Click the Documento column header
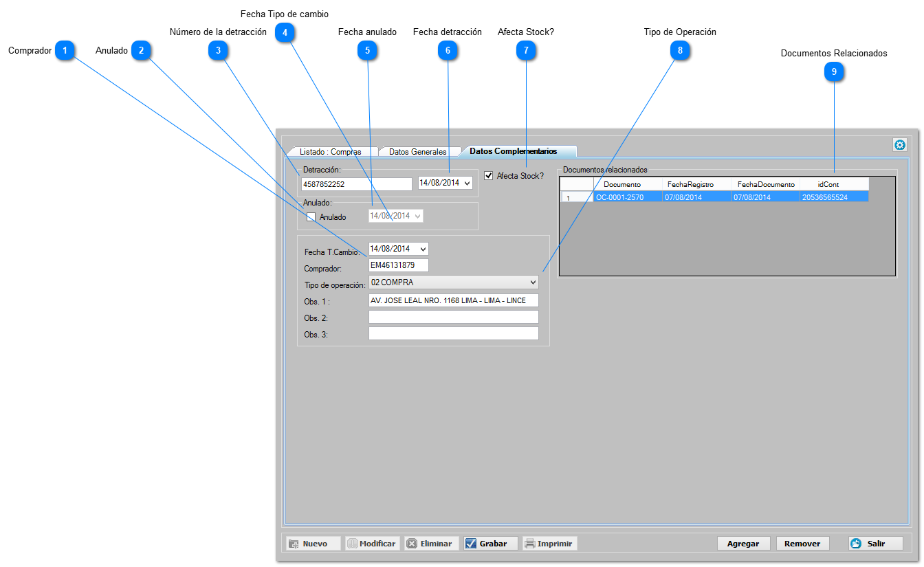924x567 pixels. (x=628, y=184)
